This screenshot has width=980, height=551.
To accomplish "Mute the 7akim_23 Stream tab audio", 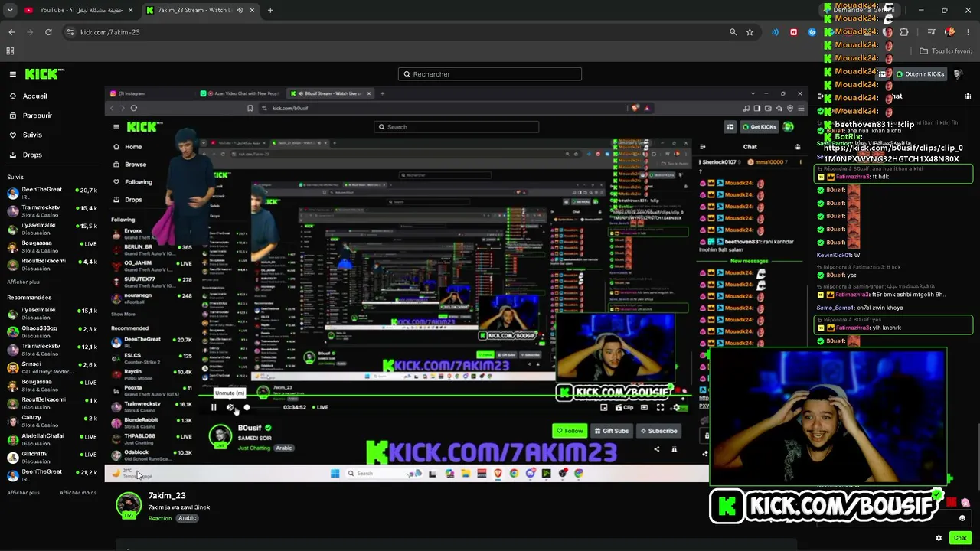I will point(240,10).
